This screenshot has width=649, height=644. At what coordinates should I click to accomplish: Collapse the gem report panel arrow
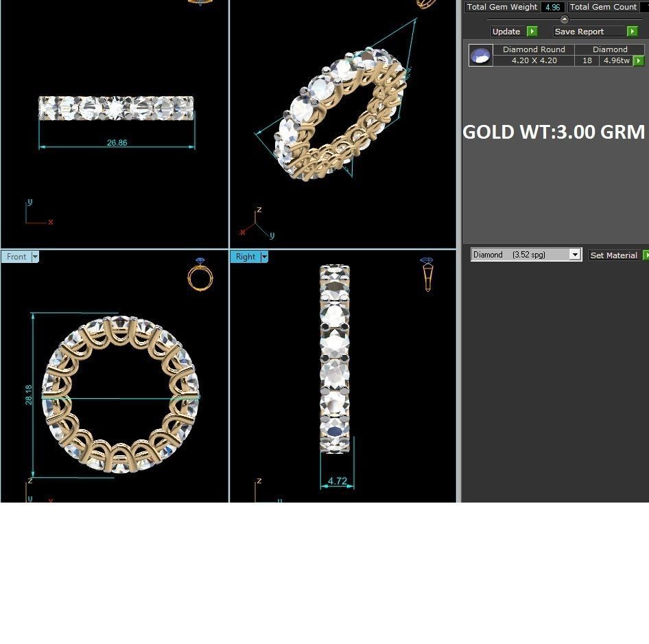pos(565,19)
